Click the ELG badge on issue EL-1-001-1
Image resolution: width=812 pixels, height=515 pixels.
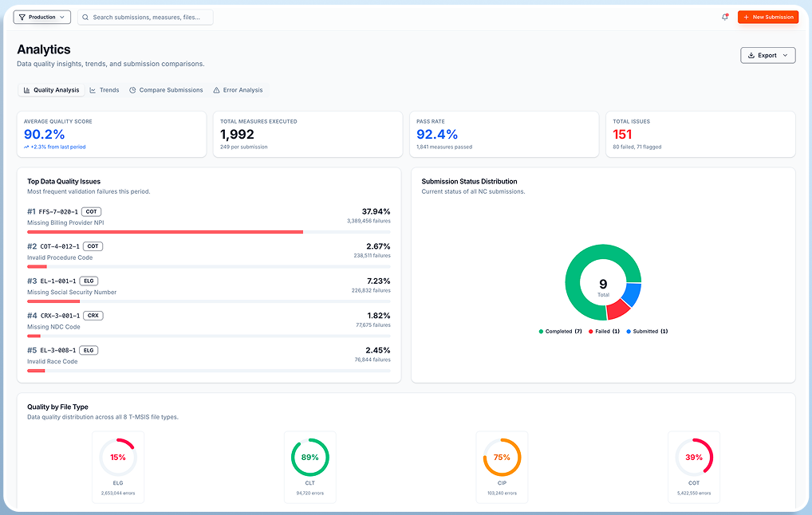point(89,281)
